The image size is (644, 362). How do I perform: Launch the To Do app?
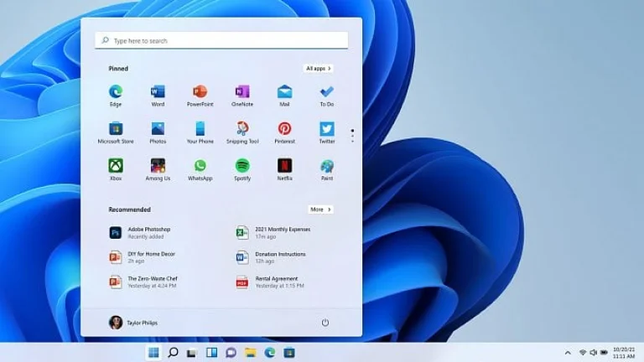point(327,96)
